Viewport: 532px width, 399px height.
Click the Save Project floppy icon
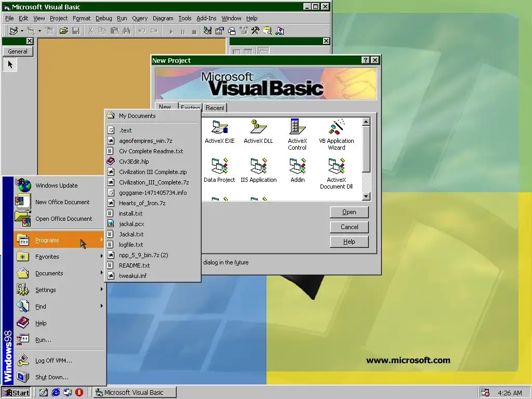pos(76,31)
